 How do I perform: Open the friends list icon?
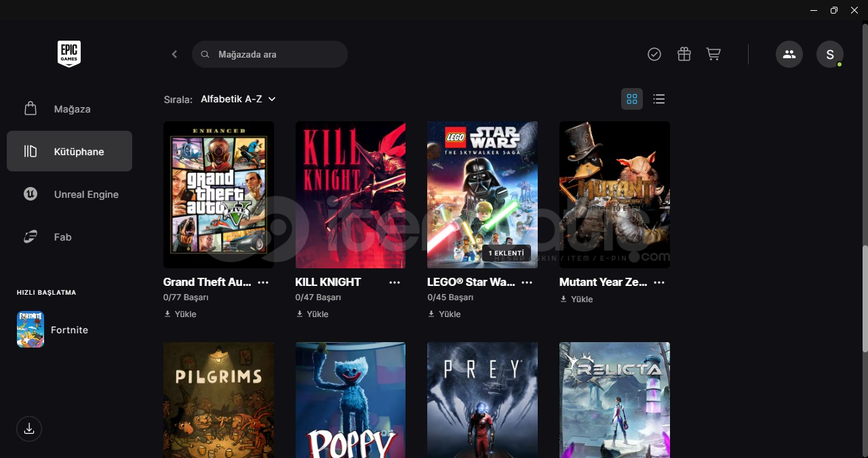[789, 54]
